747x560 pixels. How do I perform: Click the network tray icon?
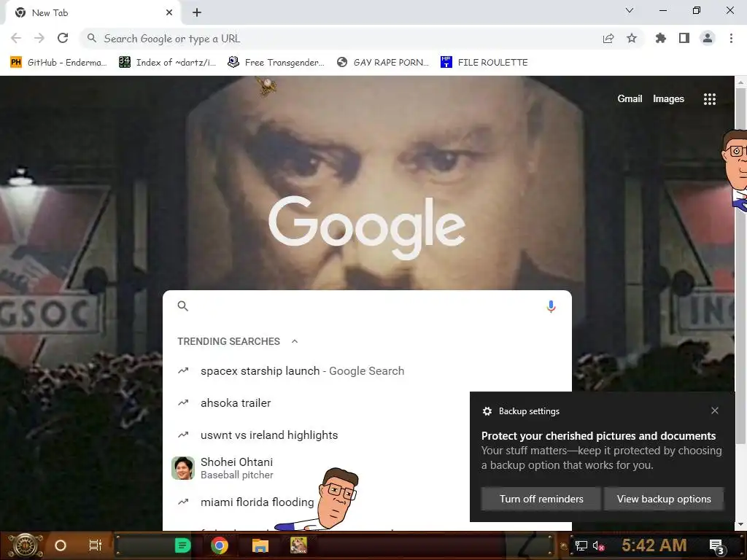point(581,545)
